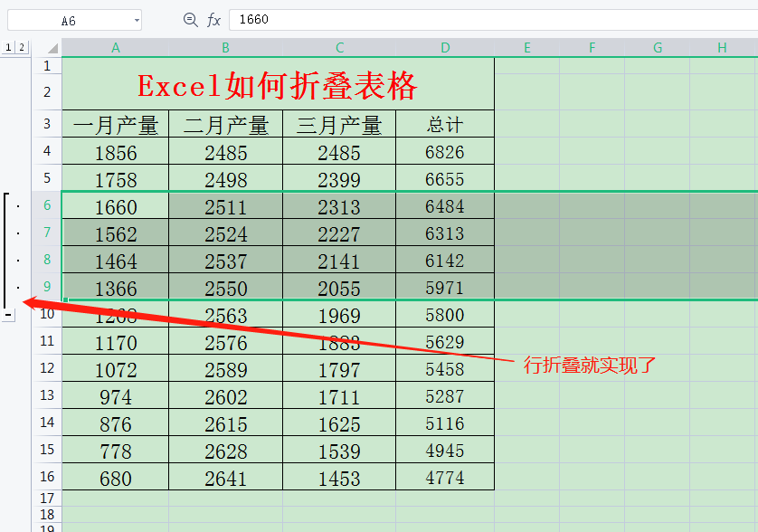Screen dimensions: 758x532
Task: Click cell with value 2550
Action: pos(226,286)
